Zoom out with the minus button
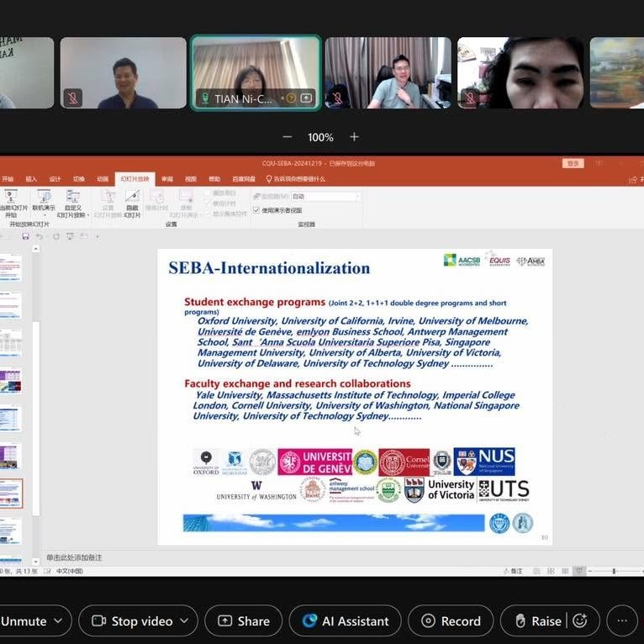This screenshot has height=644, width=644. pos(288,137)
